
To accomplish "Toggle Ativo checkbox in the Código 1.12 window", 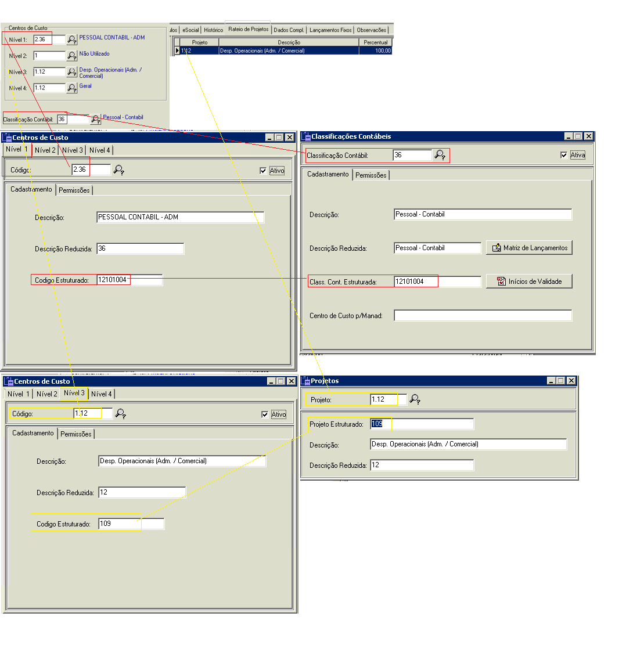I will point(265,414).
